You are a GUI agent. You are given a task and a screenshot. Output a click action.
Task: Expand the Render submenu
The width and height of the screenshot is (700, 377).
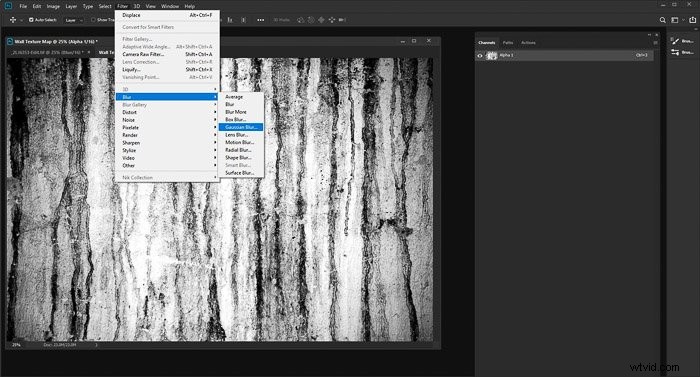click(167, 135)
